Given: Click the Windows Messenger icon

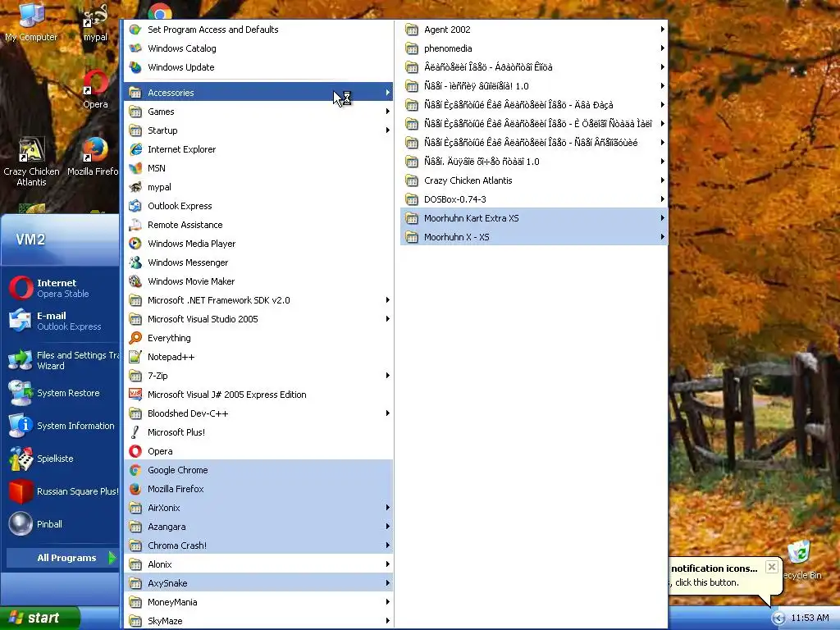Looking at the screenshot, I should 135,262.
